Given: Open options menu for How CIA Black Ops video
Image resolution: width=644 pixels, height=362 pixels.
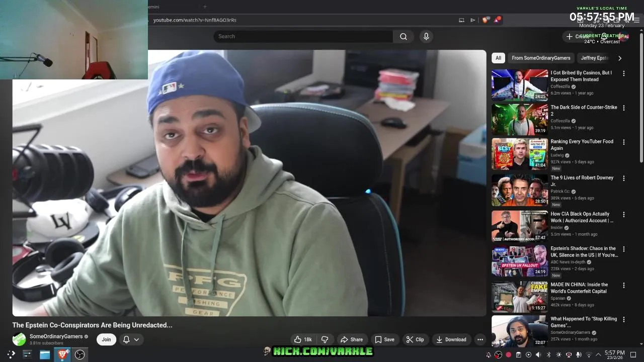Looking at the screenshot, I should 624,215.
